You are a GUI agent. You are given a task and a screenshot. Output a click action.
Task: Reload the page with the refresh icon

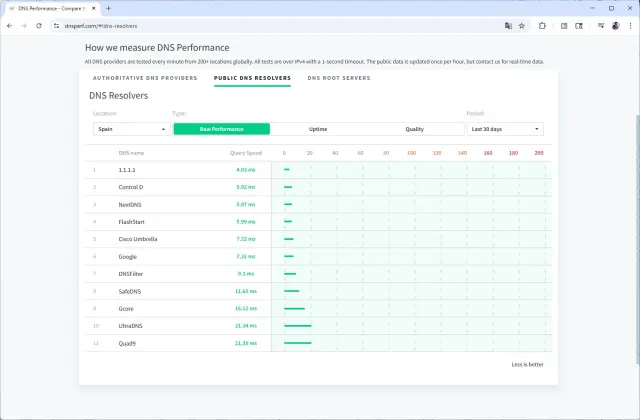pyautogui.click(x=39, y=25)
